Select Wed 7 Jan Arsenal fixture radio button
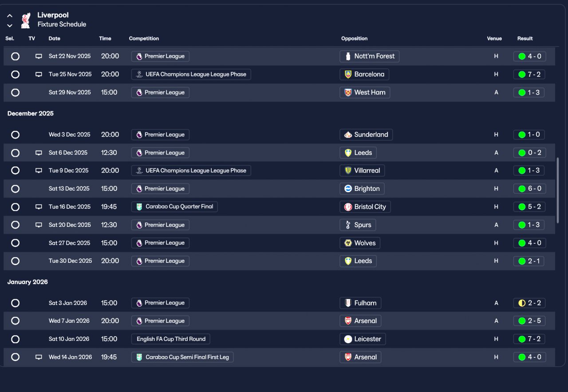This screenshot has width=568, height=392. [x=15, y=321]
